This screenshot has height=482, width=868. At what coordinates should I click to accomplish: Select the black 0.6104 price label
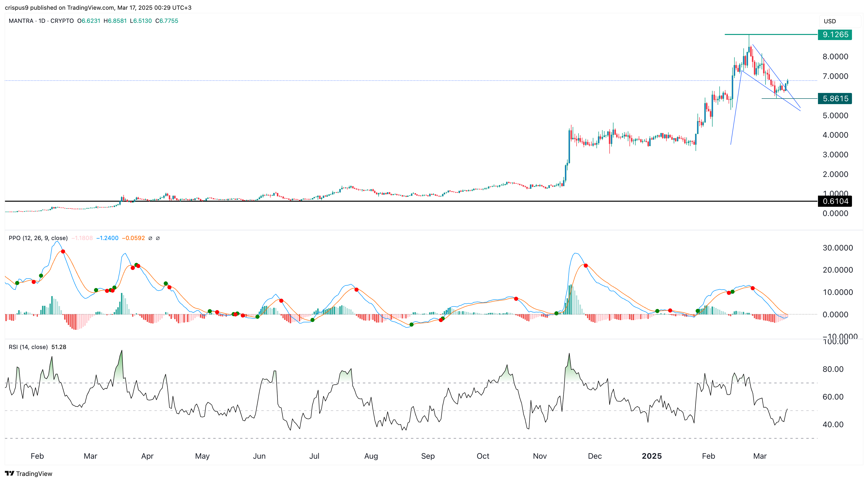[x=835, y=201]
